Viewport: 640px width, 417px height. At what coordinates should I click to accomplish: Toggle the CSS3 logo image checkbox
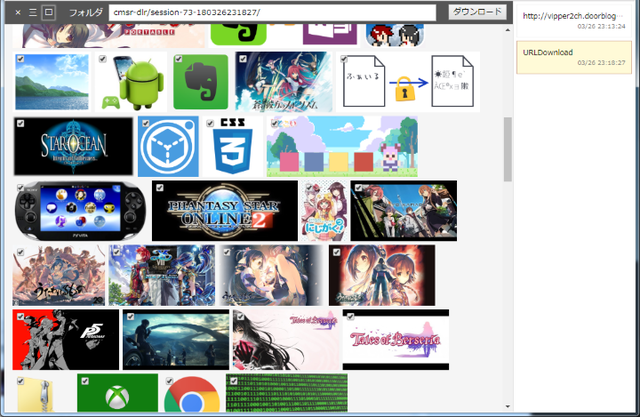pos(210,123)
